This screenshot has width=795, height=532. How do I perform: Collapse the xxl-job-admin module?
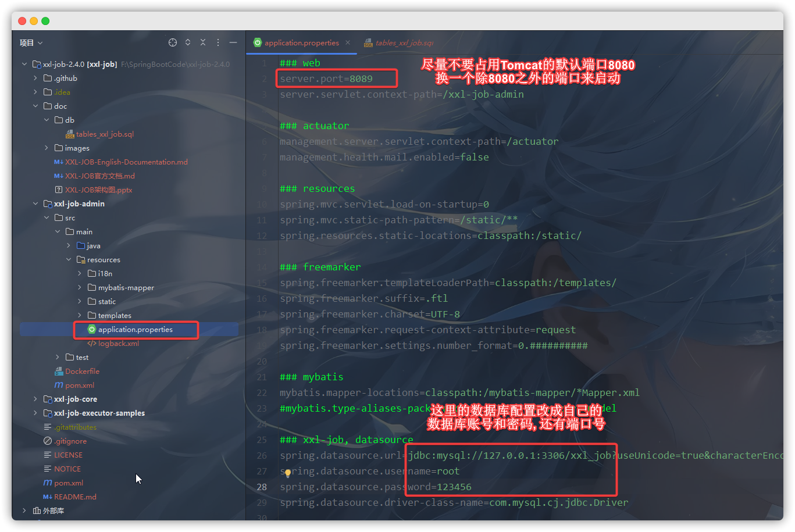pos(35,203)
